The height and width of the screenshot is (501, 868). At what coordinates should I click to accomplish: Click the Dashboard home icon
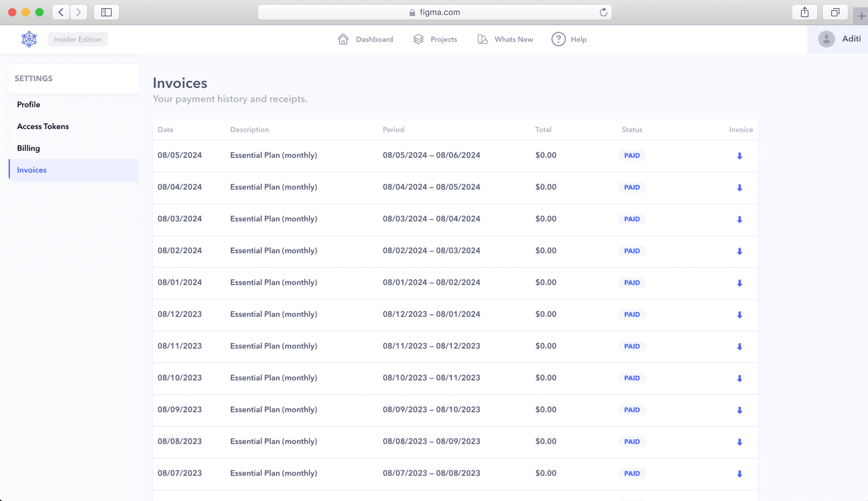[343, 39]
